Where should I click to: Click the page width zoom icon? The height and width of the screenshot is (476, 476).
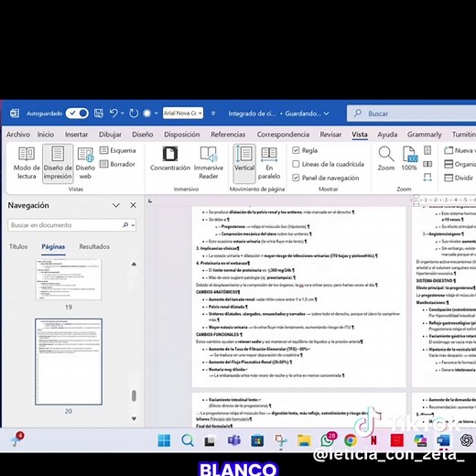coord(427,178)
